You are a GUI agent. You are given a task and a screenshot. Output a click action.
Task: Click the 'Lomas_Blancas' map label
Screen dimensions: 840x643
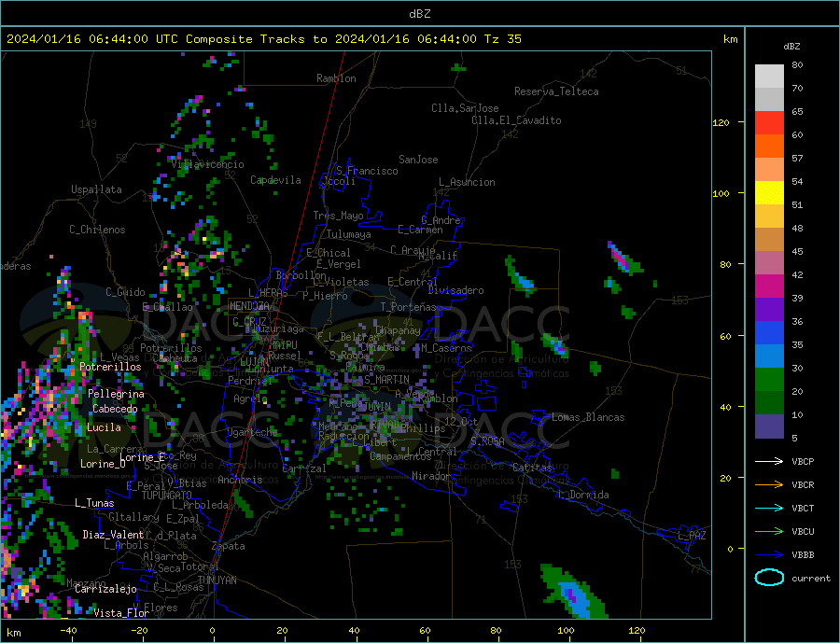pos(588,417)
